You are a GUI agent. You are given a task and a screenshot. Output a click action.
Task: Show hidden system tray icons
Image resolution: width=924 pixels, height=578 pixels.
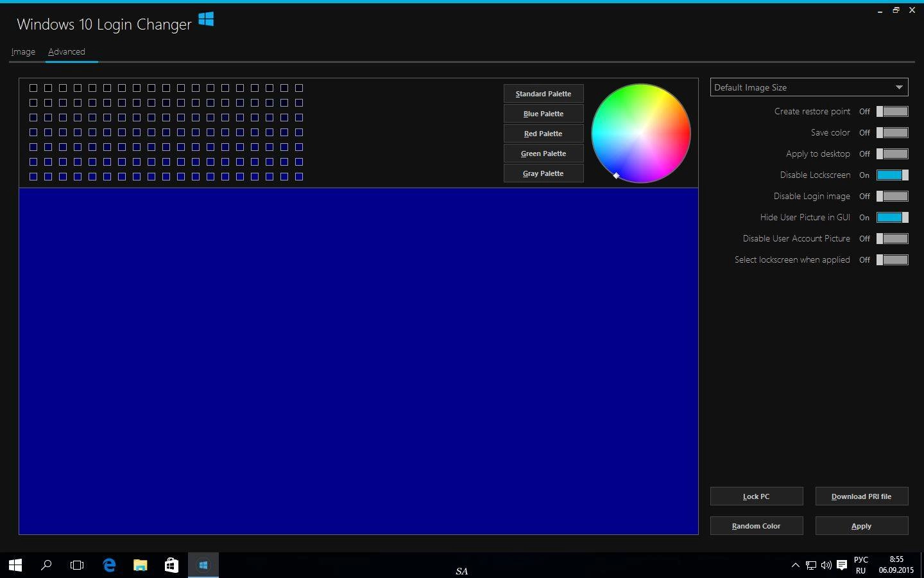pos(796,565)
